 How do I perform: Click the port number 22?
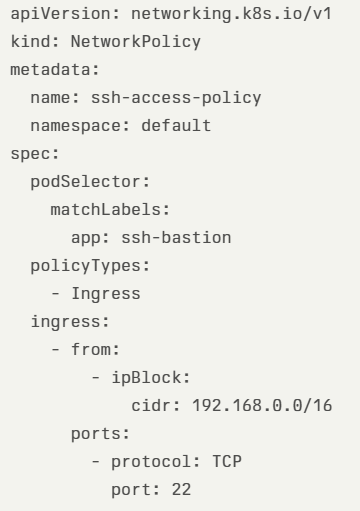pyautogui.click(x=181, y=490)
